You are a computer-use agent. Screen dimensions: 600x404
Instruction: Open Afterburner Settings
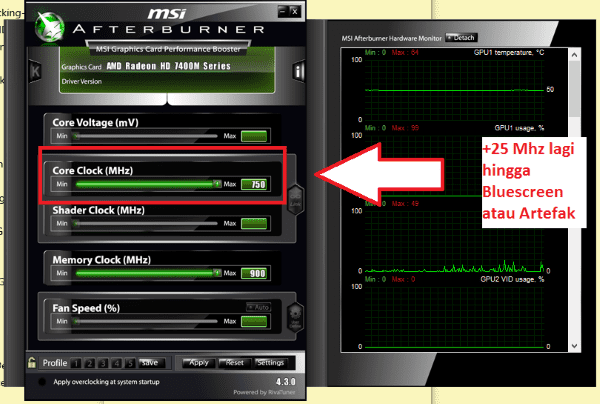point(271,363)
